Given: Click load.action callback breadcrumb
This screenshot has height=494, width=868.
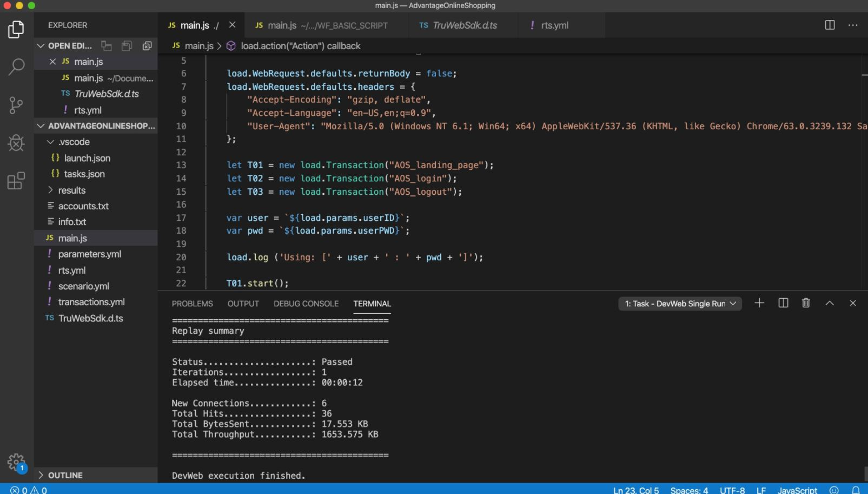Looking at the screenshot, I should pyautogui.click(x=301, y=46).
